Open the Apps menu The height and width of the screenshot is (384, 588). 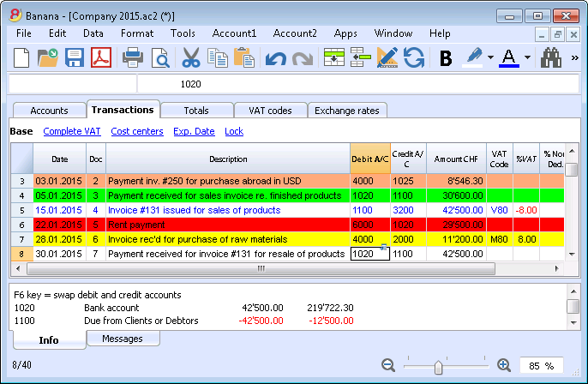pos(345,33)
